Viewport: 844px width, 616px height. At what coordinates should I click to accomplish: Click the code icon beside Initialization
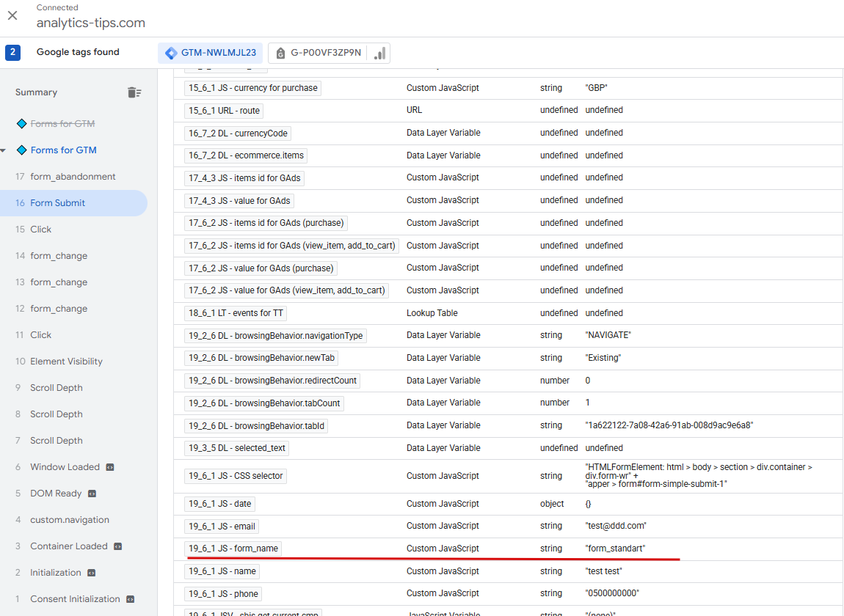click(92, 573)
